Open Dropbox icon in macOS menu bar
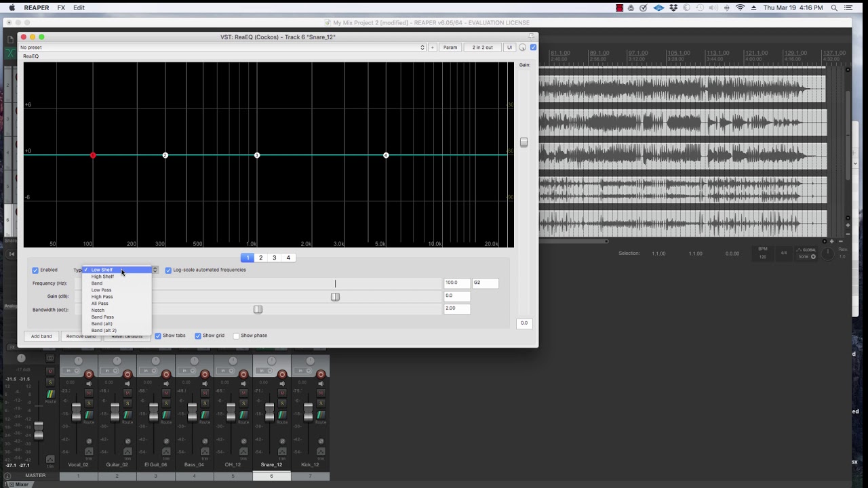Screen dimensions: 868x488 pyautogui.click(x=673, y=7)
